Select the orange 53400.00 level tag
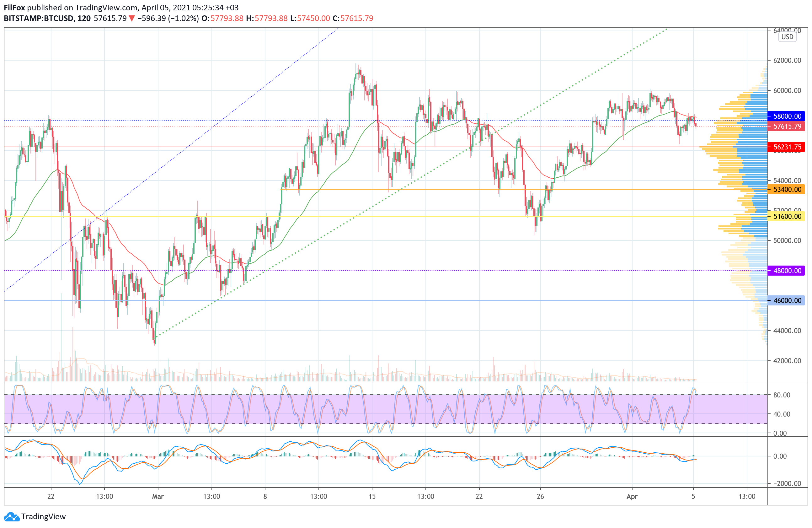 pyautogui.click(x=786, y=189)
